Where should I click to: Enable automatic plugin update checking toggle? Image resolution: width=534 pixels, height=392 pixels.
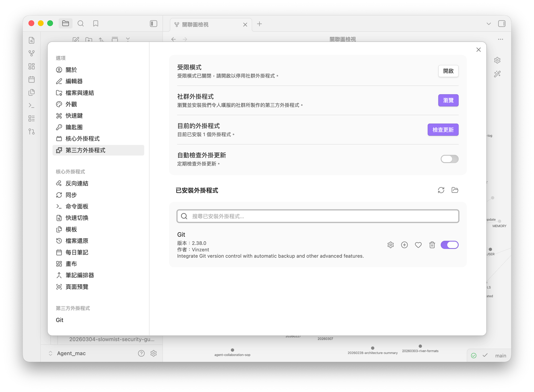pos(449,159)
